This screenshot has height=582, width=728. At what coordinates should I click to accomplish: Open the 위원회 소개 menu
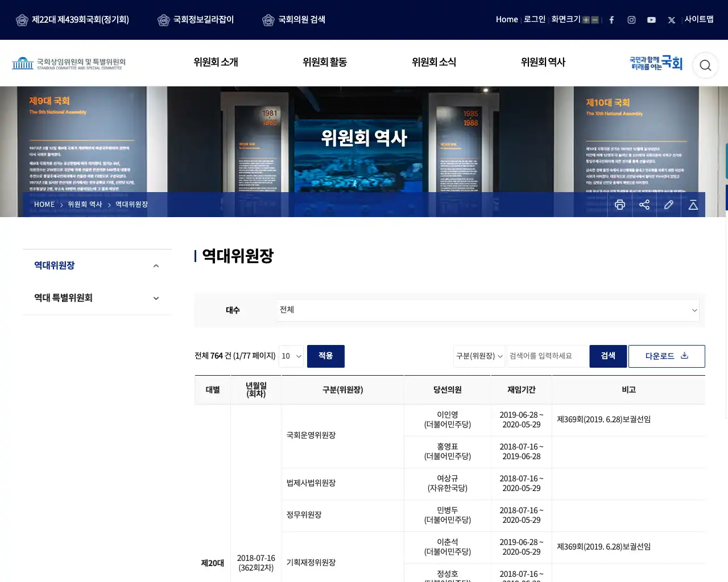point(216,63)
